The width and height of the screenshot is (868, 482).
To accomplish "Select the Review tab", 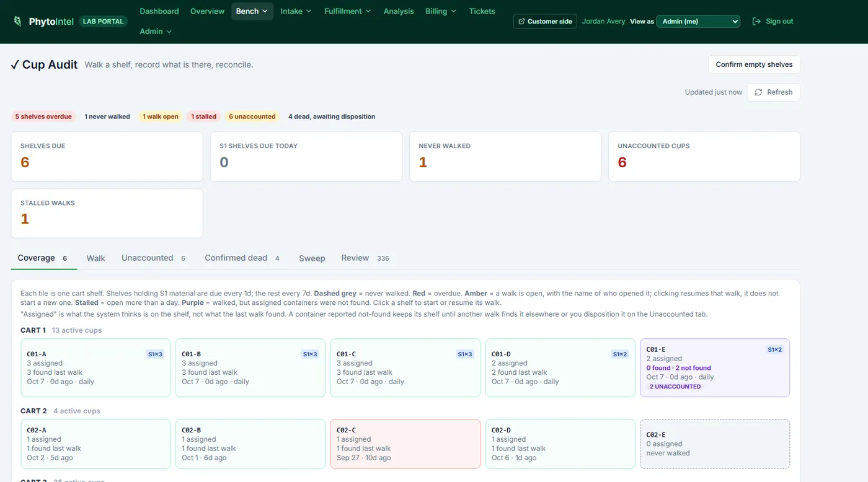I will tap(365, 258).
